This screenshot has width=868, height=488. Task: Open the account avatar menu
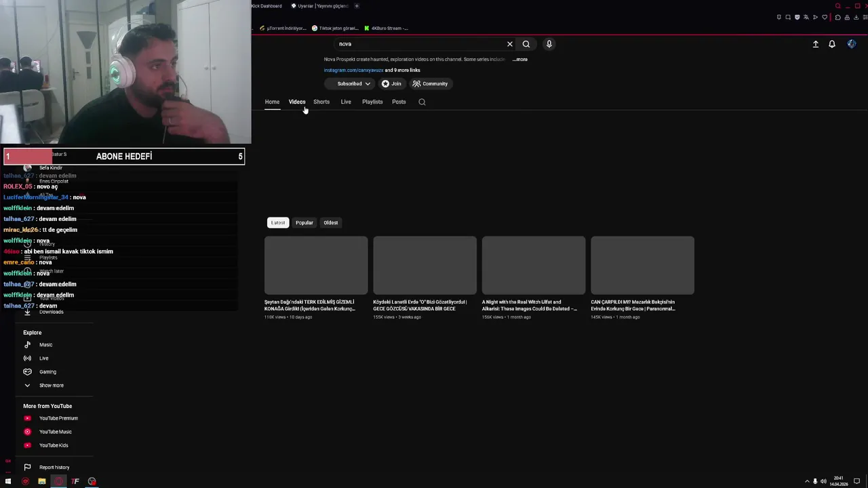(852, 44)
